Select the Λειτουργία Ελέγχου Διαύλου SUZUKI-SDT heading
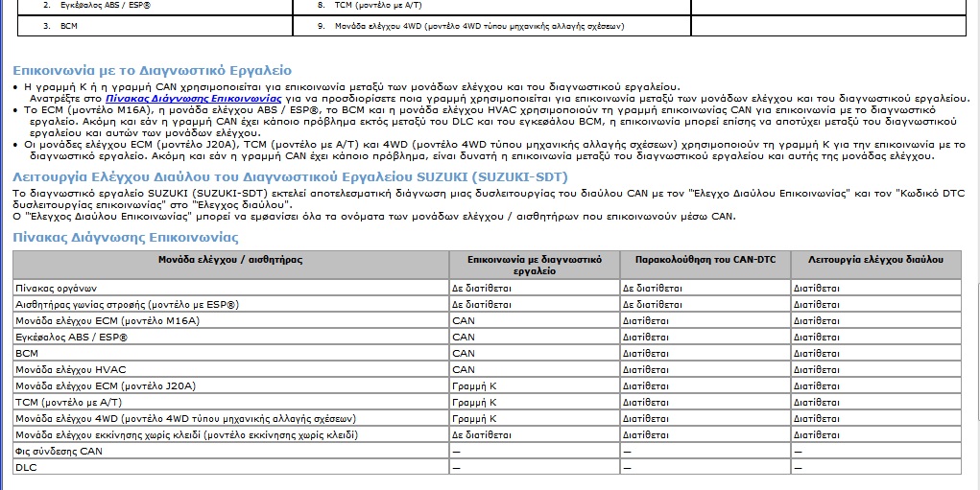 click(x=290, y=176)
